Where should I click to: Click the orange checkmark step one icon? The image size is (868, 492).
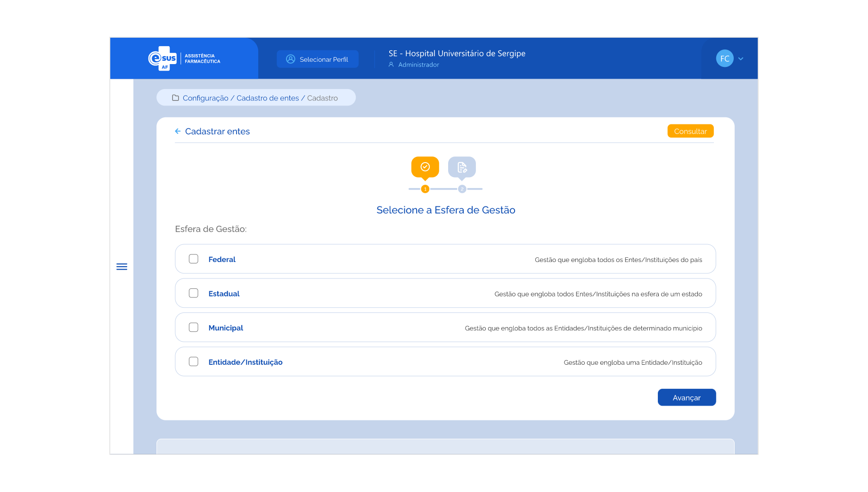425,167
